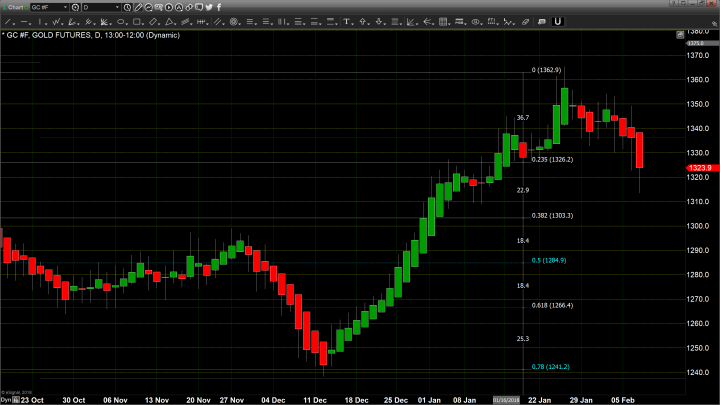The image size is (720, 405).
Task: Select the ellipse drawing tool
Action: 120,20
